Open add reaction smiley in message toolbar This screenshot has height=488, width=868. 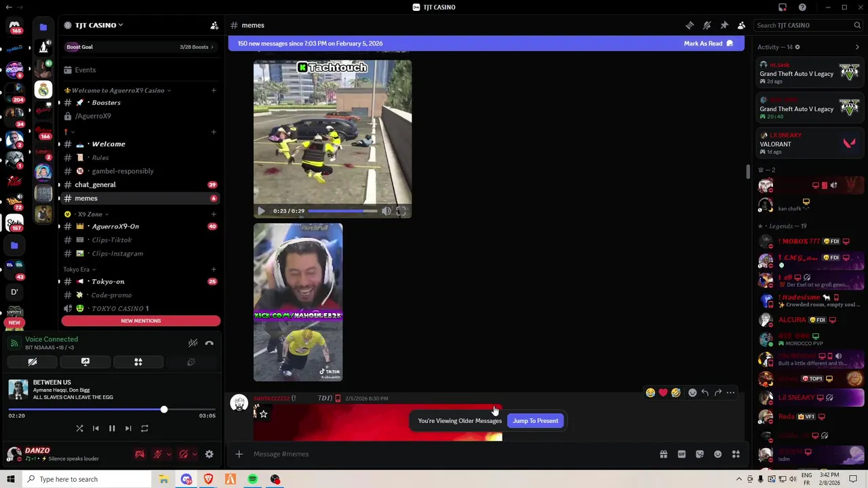692,392
